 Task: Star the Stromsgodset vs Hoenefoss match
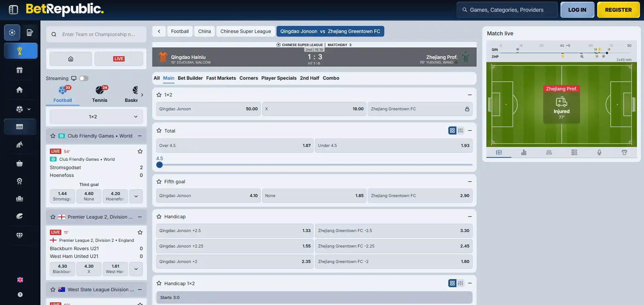pyautogui.click(x=140, y=151)
